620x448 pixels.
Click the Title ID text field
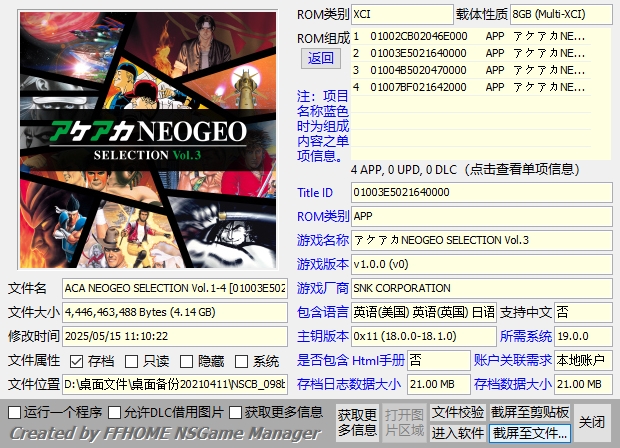point(481,192)
